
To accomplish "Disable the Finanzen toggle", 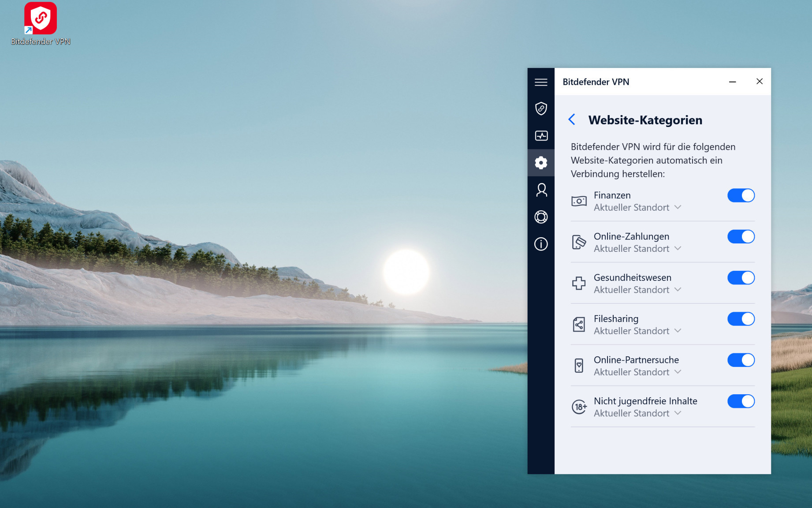I will [x=741, y=195].
